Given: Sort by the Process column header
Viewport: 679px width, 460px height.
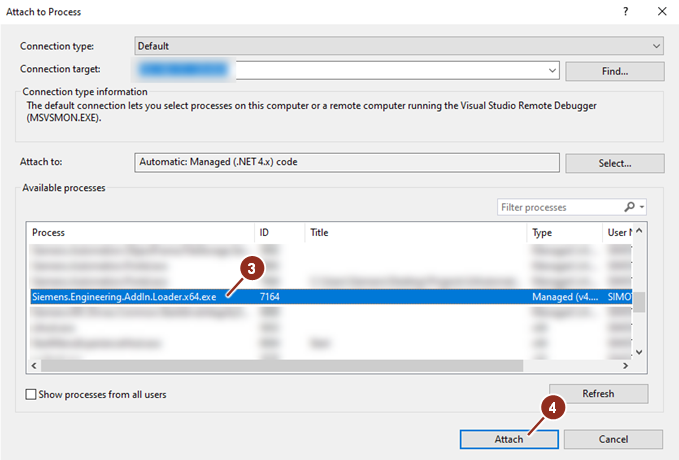Looking at the screenshot, I should click(x=141, y=233).
